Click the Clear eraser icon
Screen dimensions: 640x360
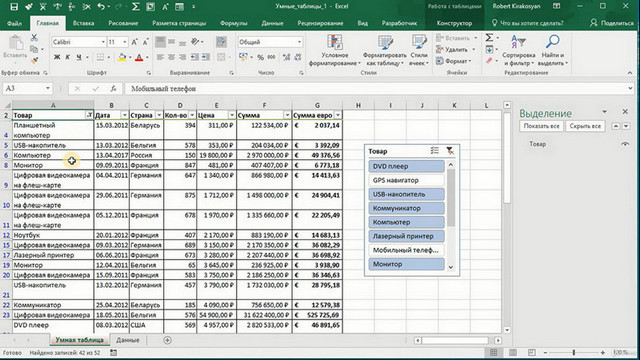[x=489, y=60]
